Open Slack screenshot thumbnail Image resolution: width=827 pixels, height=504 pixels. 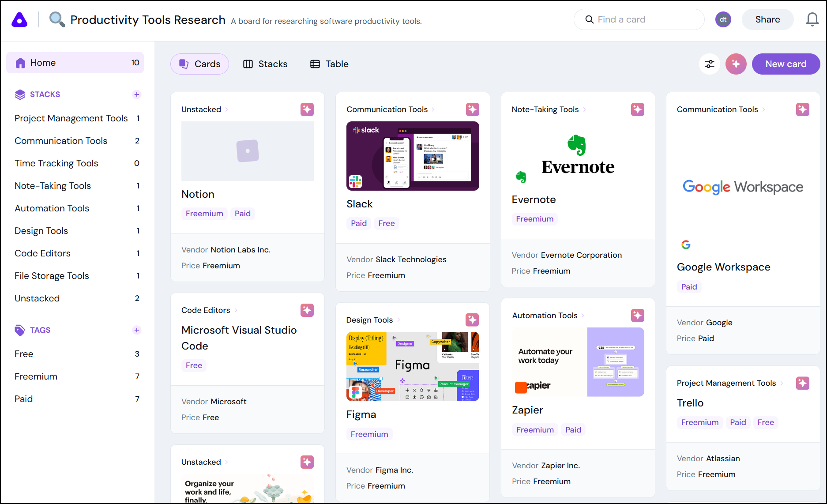[413, 156]
